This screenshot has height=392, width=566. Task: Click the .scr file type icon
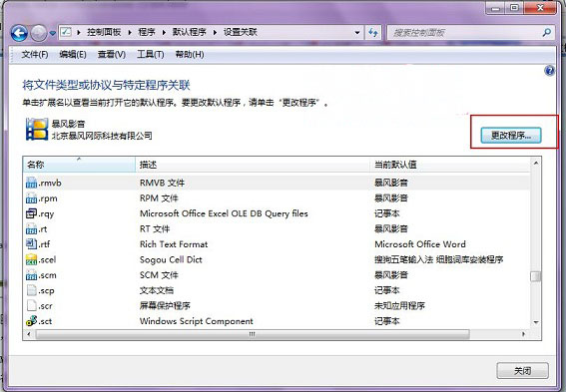(x=31, y=306)
